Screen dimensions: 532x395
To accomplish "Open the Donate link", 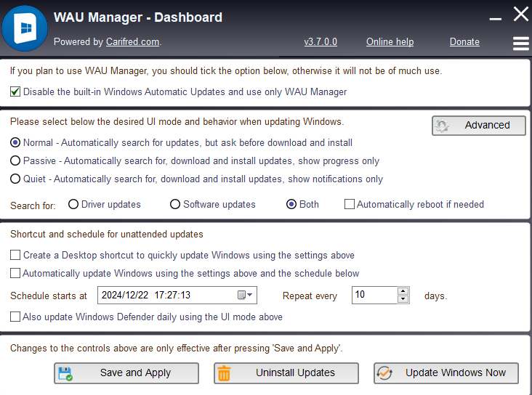I will (464, 41).
